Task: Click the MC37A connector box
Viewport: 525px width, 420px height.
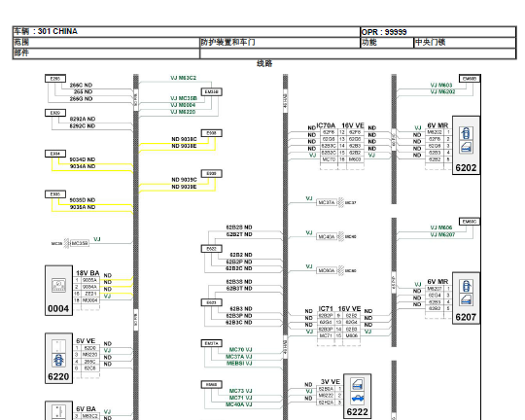Action: click(327, 202)
